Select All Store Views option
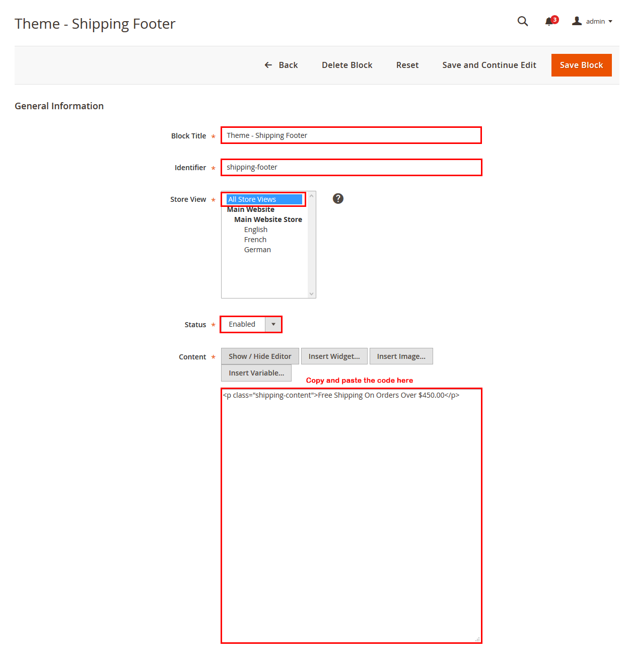 click(264, 199)
